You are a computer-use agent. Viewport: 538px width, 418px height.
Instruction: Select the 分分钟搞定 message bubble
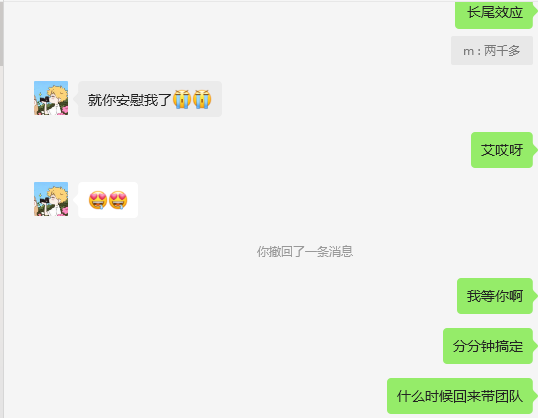(488, 346)
